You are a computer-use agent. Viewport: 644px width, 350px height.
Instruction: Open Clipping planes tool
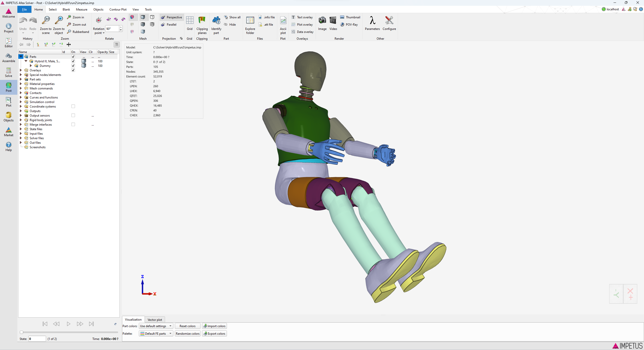pyautogui.click(x=202, y=25)
